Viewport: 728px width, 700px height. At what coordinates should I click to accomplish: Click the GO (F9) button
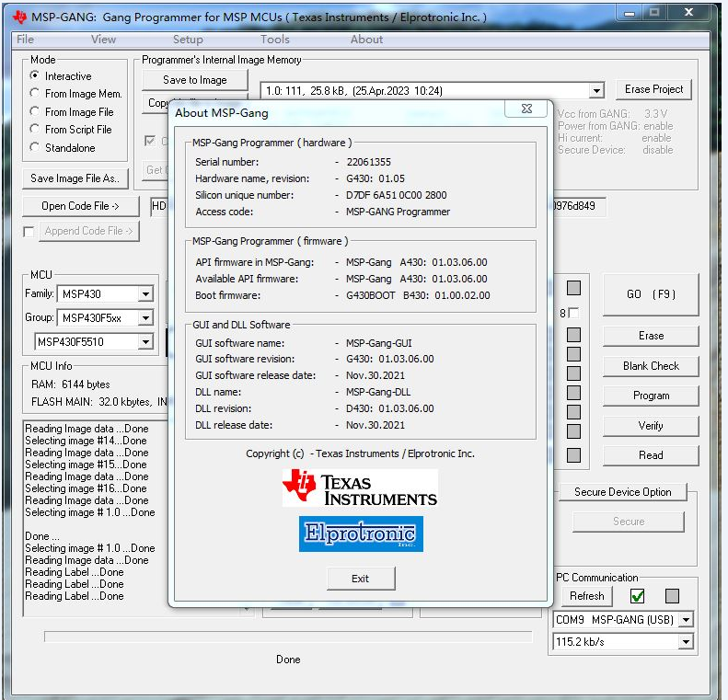[651, 294]
